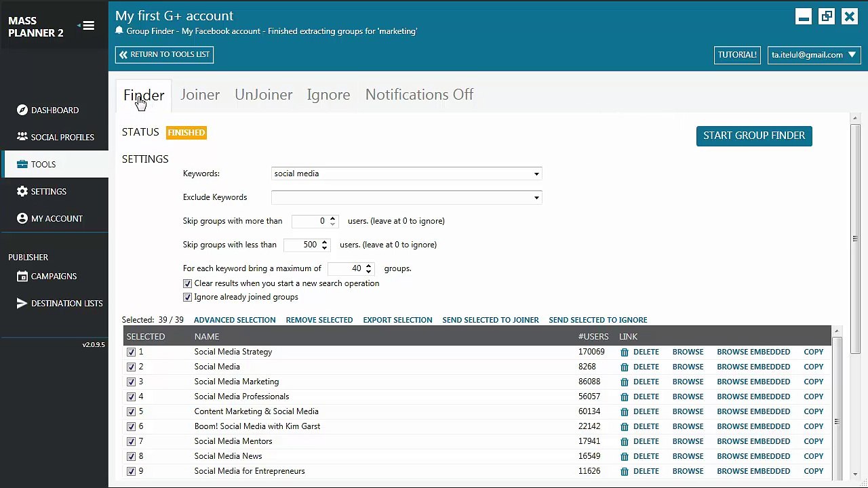Select Tools in the left sidebar
This screenshot has height=488, width=868.
(x=54, y=164)
